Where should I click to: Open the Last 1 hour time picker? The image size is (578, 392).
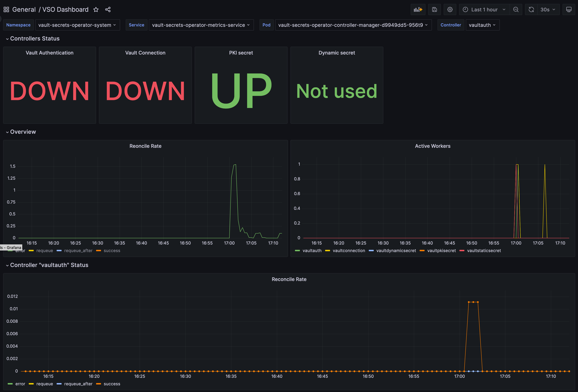tap(484, 9)
